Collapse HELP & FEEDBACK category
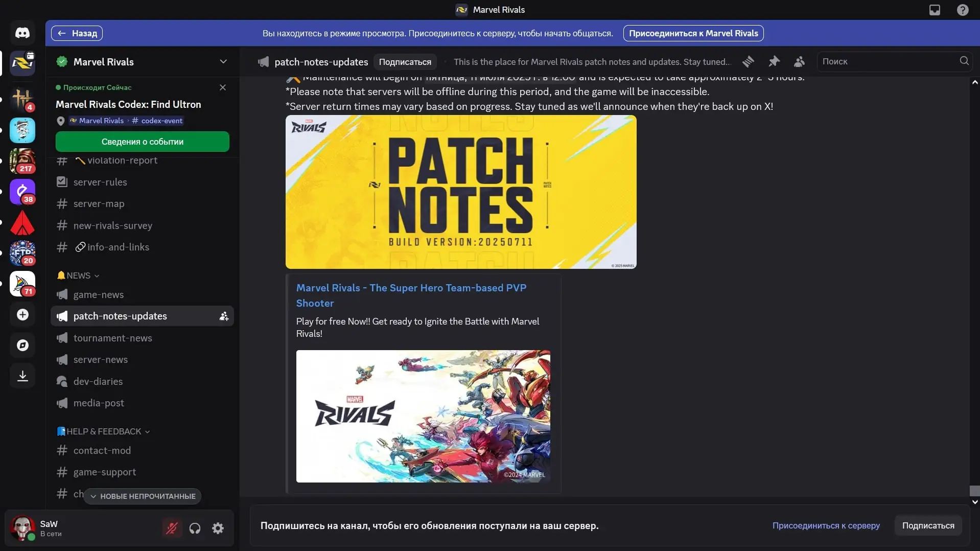Image resolution: width=980 pixels, height=551 pixels. click(x=103, y=431)
